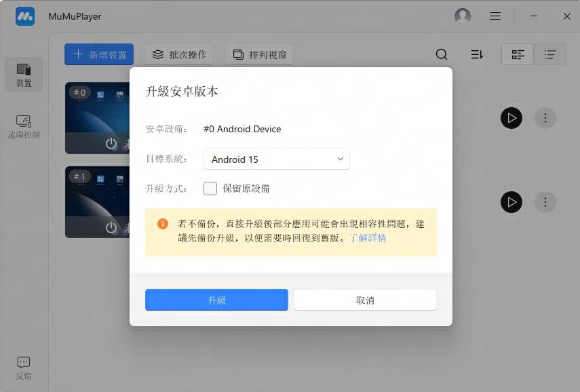Minimize the MuMuPlayer window

[534, 16]
